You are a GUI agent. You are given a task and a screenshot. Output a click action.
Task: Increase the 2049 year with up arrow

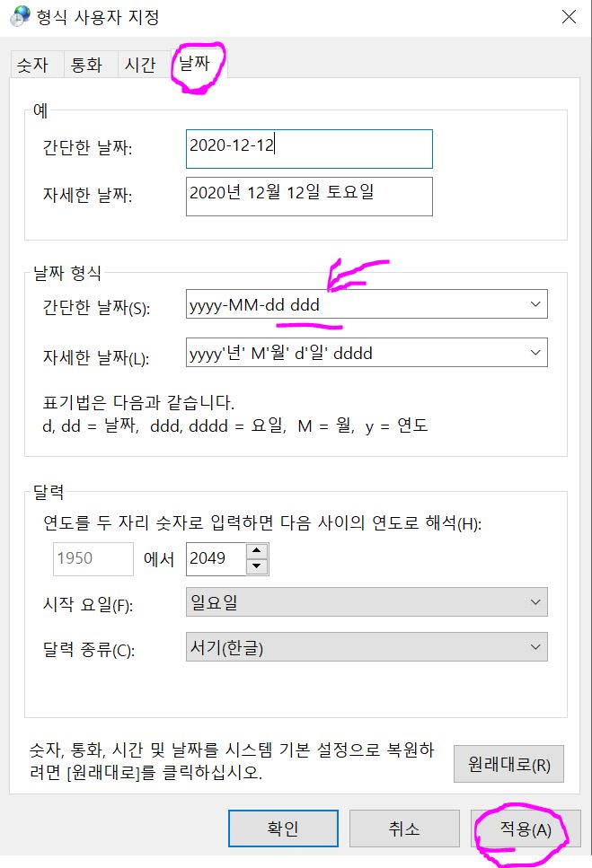coord(256,551)
